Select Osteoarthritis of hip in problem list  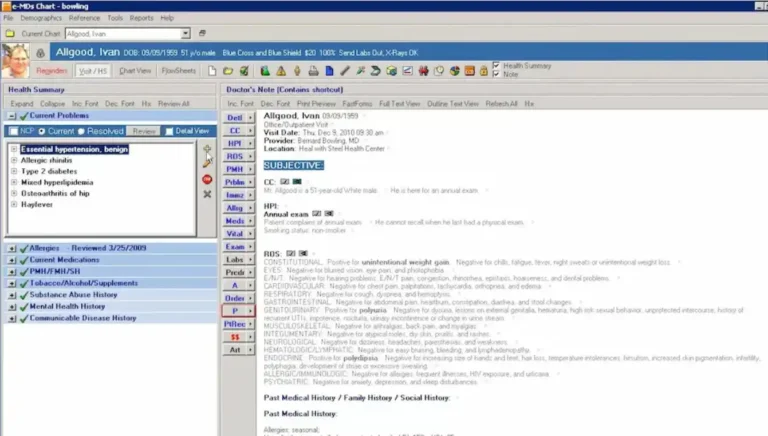click(55, 194)
